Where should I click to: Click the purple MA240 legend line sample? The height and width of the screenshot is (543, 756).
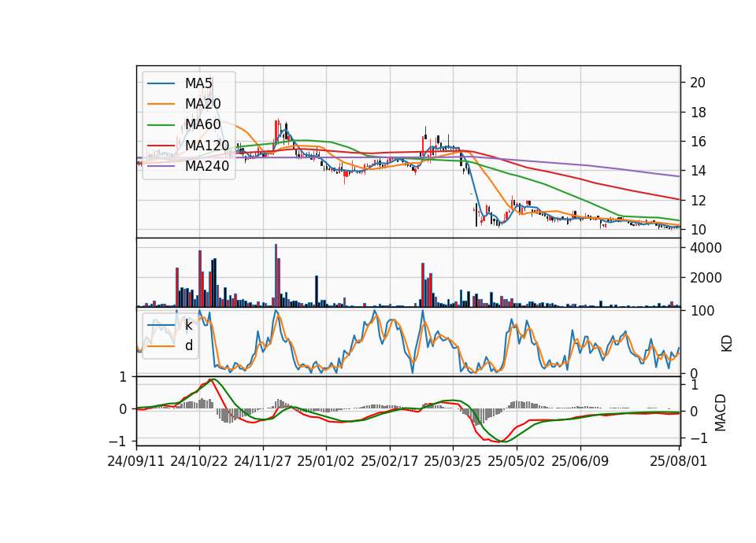tap(161, 166)
